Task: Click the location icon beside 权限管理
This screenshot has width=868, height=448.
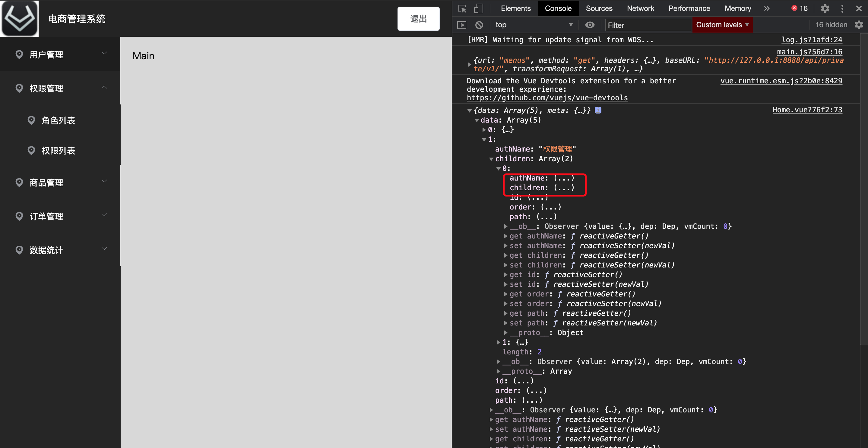Action: point(19,88)
